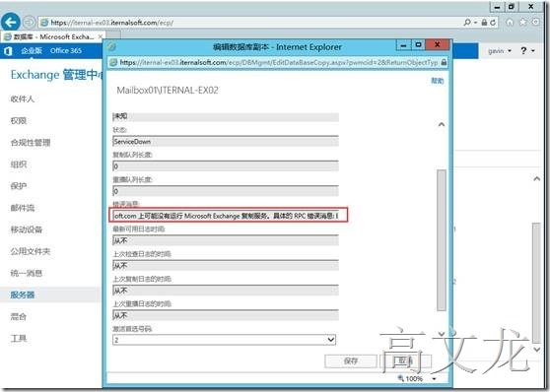Open the favorites star icon
Screen dimensions: 550x392
[x=522, y=22]
